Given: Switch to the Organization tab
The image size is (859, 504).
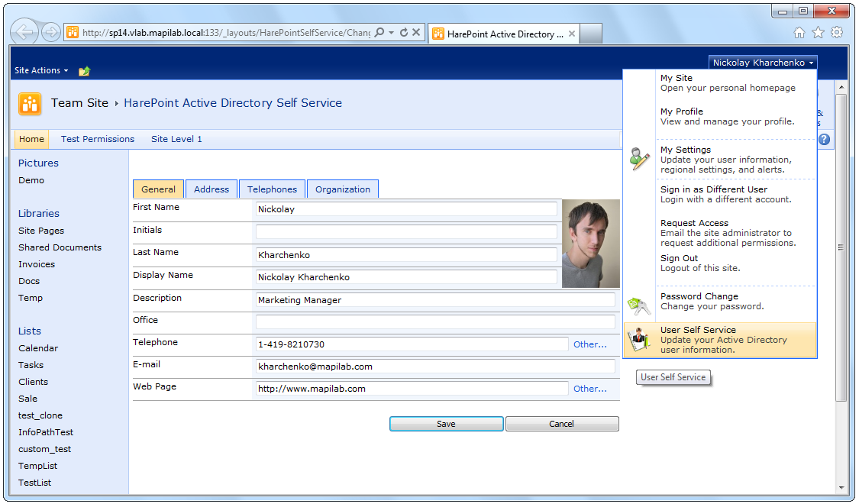Looking at the screenshot, I should pyautogui.click(x=342, y=189).
